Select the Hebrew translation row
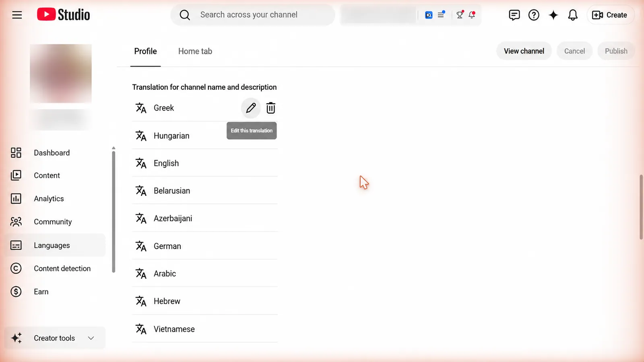 click(x=205, y=301)
